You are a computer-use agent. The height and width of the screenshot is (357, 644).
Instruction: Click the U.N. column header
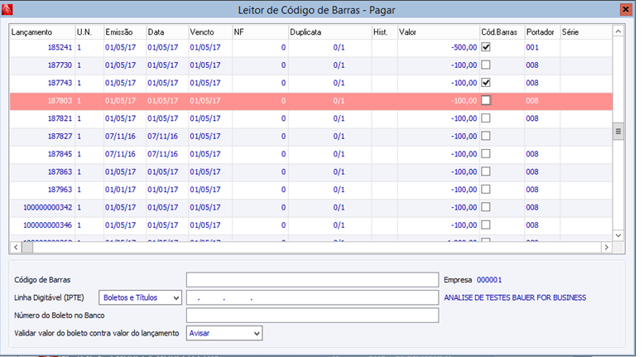[89, 32]
